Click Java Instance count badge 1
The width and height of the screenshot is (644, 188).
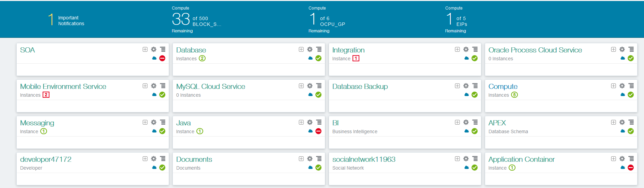[200, 131]
